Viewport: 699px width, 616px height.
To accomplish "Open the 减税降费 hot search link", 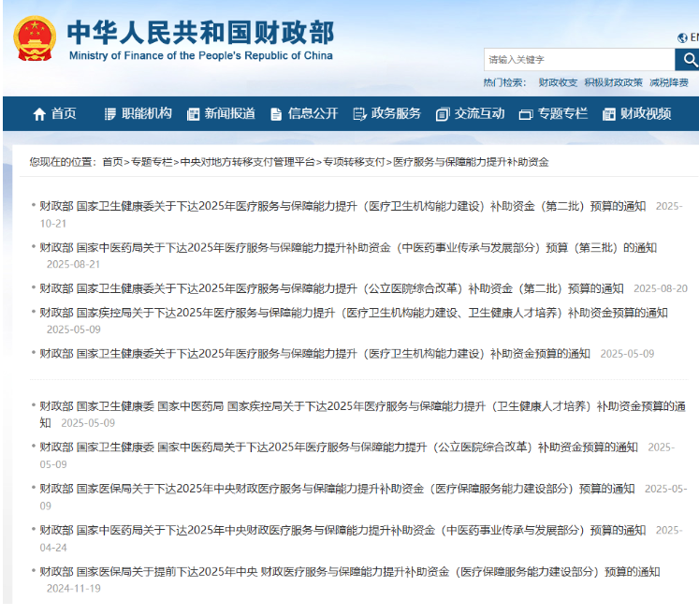I will pos(669,82).
